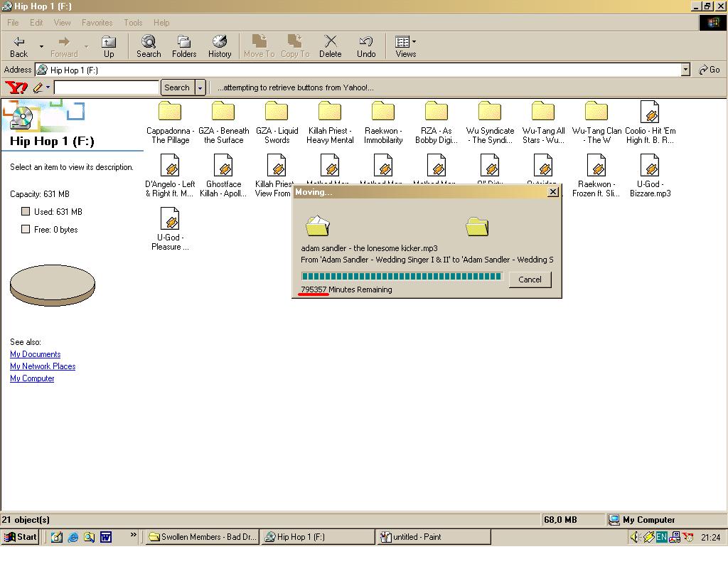This screenshot has width=728, height=569.
Task: Open the View menu
Action: [63, 22]
